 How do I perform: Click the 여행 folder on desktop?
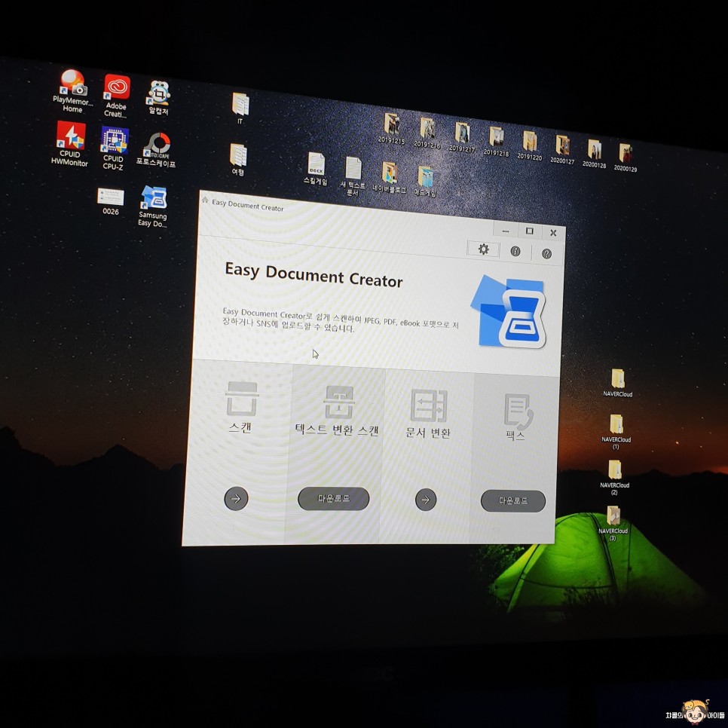click(238, 155)
